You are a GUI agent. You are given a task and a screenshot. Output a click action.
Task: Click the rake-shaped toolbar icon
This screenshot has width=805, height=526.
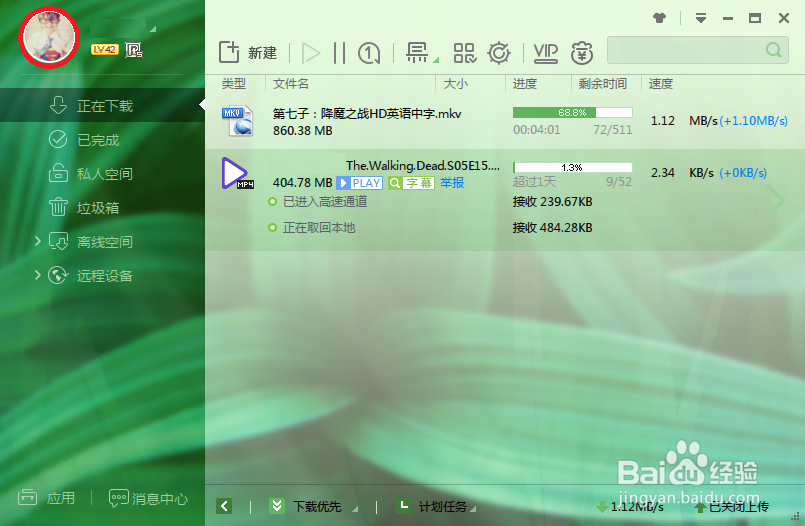pyautogui.click(x=417, y=52)
